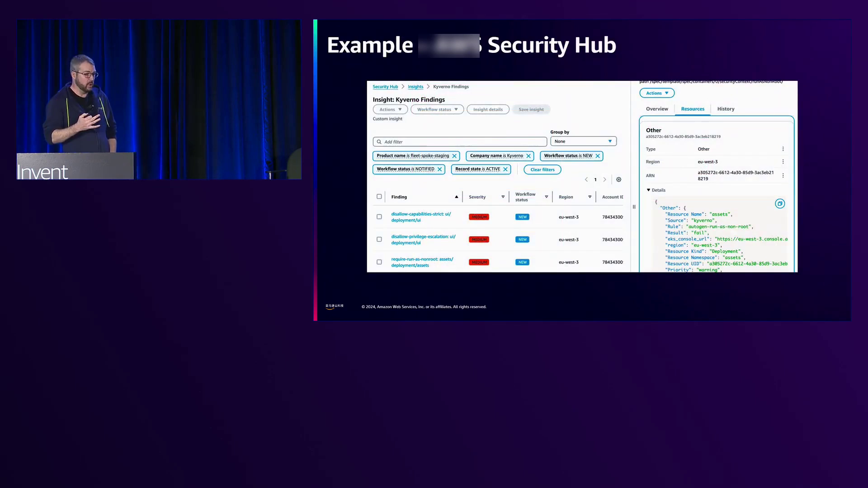Check the disallow-capabilities-strict finding row
The image size is (868, 488).
(379, 217)
